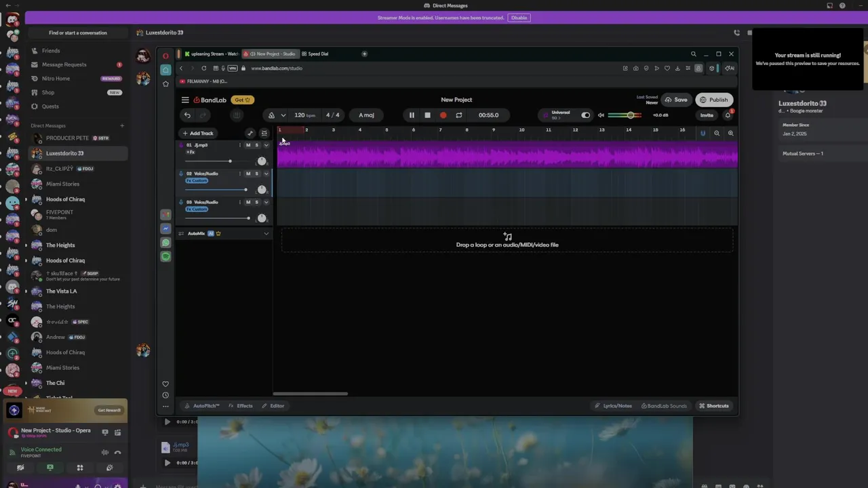Open the Opera sidebar Spotify icon
868x488 pixels.
pos(165,256)
